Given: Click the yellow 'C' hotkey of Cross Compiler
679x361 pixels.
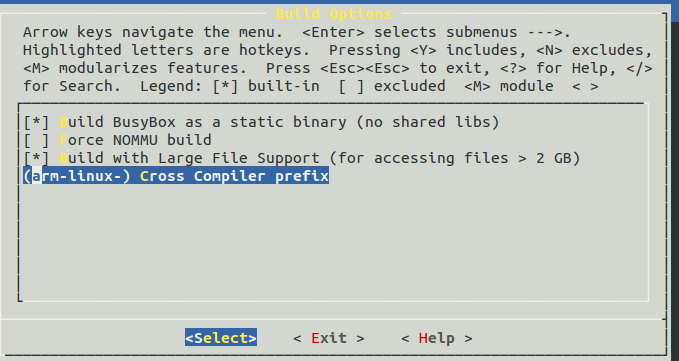Looking at the screenshot, I should 144,176.
